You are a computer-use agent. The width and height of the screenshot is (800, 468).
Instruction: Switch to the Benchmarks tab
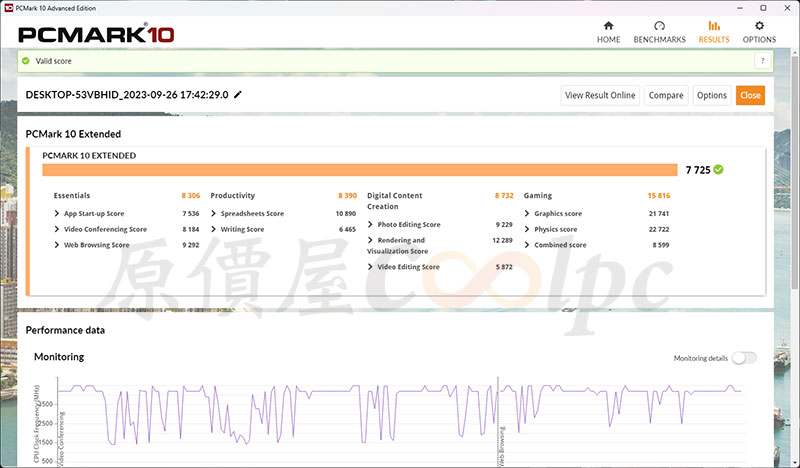tap(659, 32)
